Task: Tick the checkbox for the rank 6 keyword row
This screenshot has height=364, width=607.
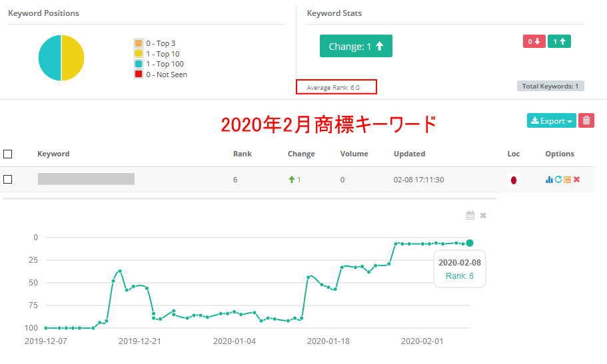Action: tap(8, 180)
